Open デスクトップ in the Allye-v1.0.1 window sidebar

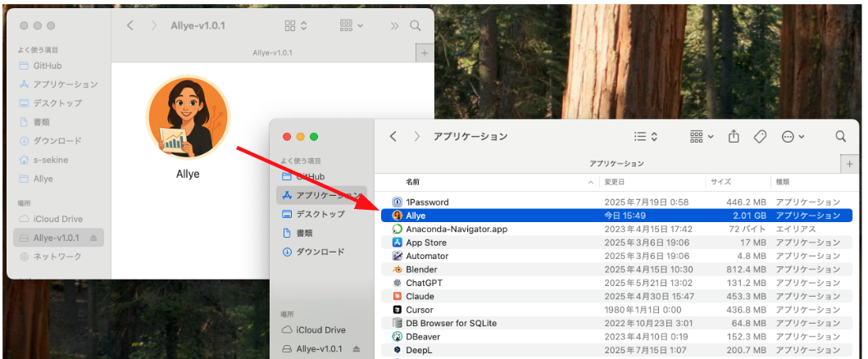[50, 103]
